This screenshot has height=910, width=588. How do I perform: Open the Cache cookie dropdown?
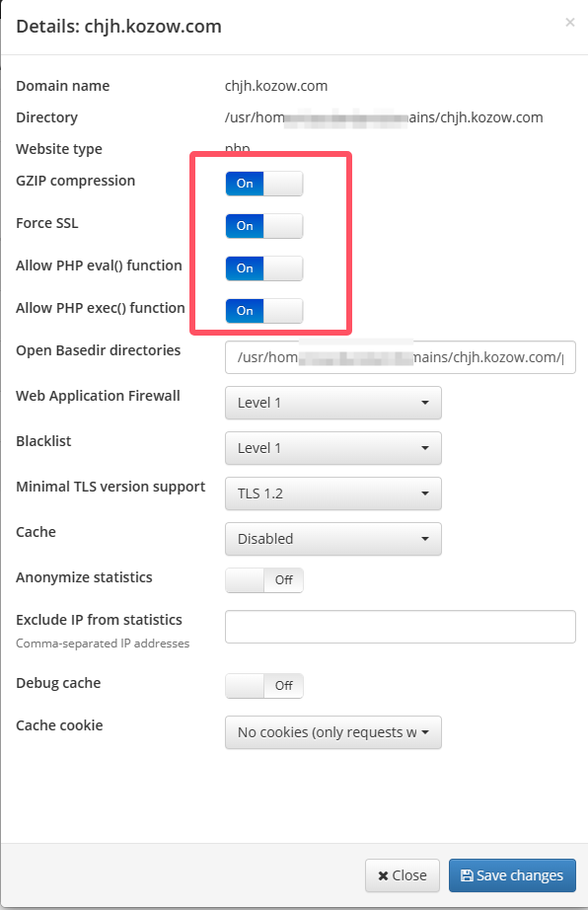pyautogui.click(x=332, y=732)
